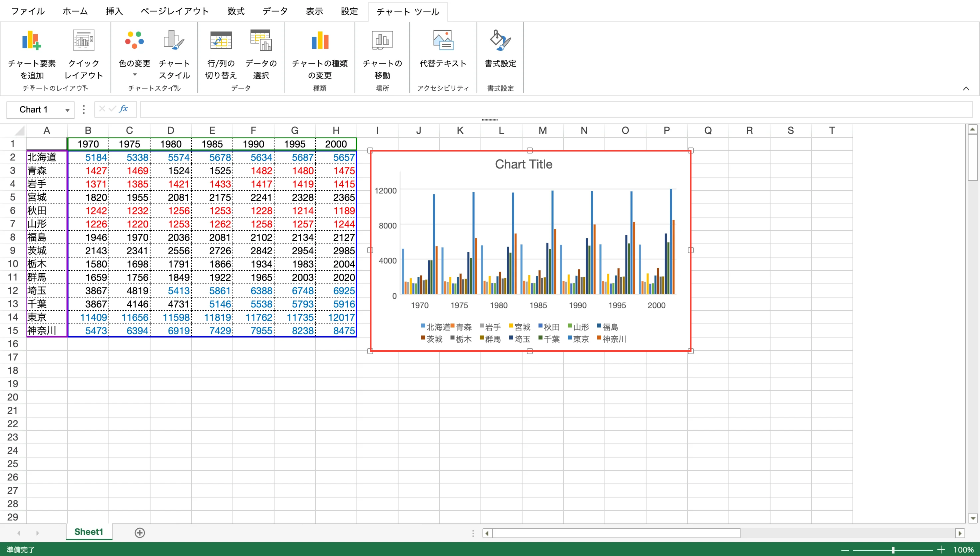980x556 pixels.
Task: Click the zoom slider handle
Action: point(893,550)
